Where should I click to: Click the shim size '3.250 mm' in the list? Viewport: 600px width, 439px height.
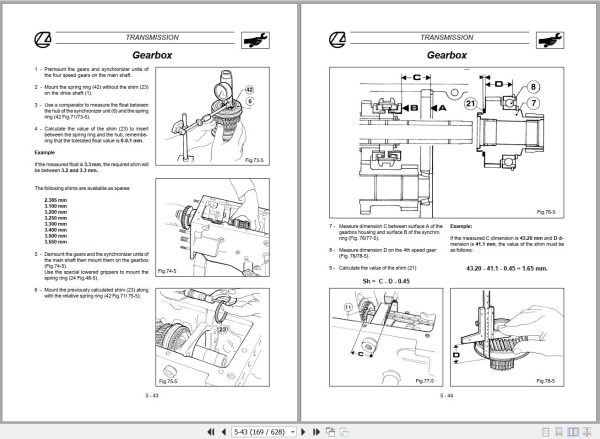56,218
